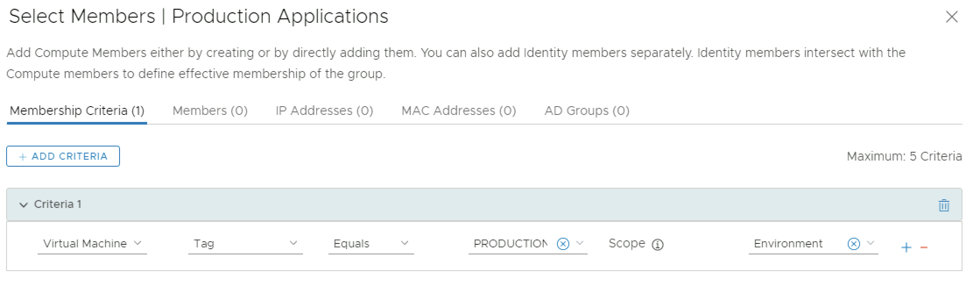Clear the PRODUCTION tag value
Viewport: 980px width, 286px height.
click(563, 244)
